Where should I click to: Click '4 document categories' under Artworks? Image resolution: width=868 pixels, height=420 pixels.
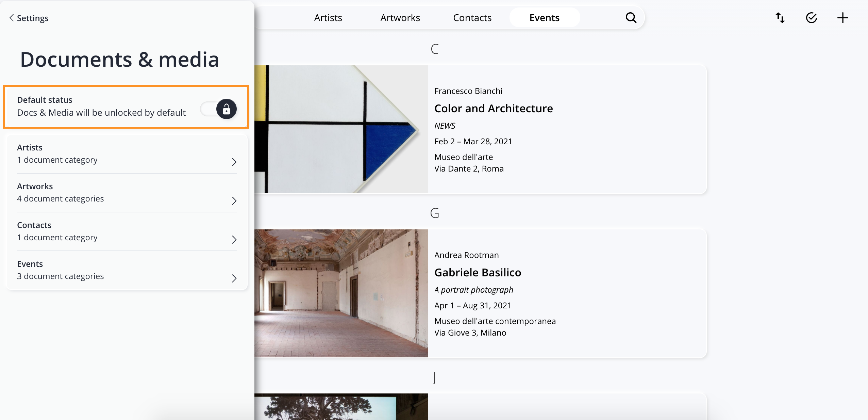click(61, 198)
